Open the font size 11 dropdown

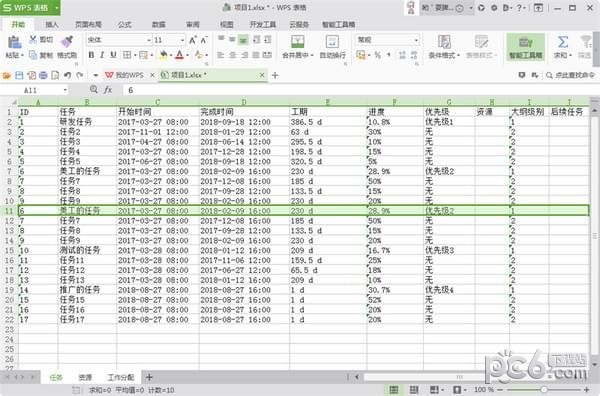182,40
